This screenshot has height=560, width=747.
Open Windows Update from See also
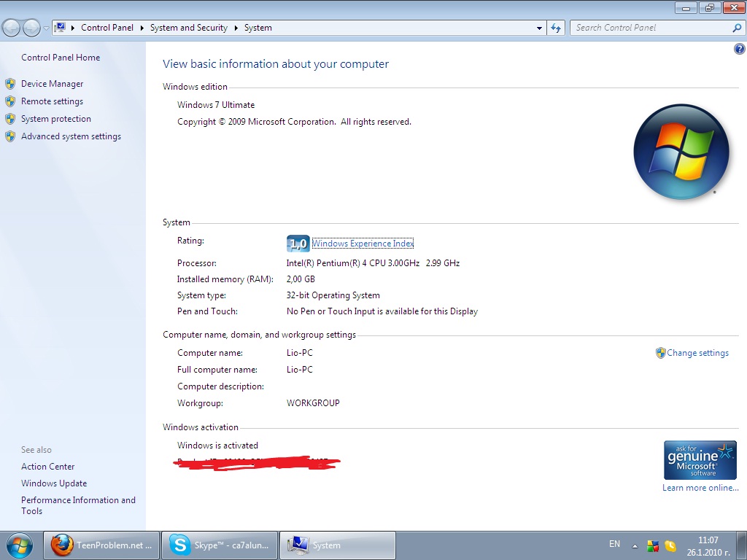point(54,483)
